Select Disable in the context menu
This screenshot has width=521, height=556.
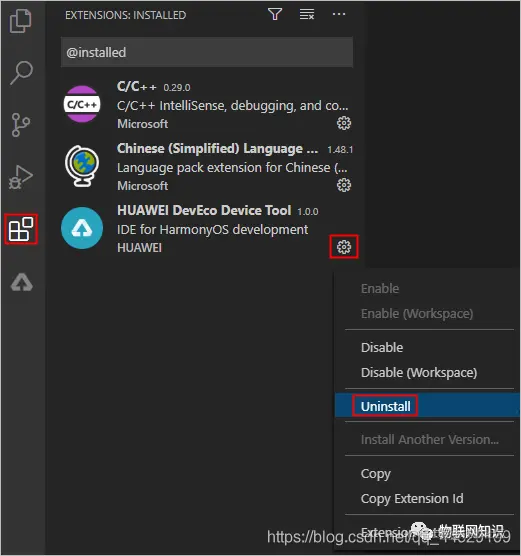pos(382,348)
